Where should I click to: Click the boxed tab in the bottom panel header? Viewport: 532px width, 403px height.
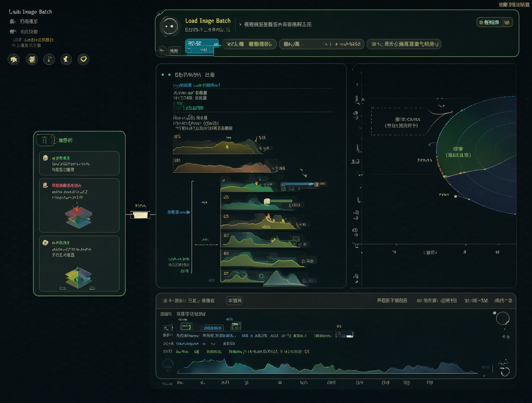pyautogui.click(x=235, y=301)
